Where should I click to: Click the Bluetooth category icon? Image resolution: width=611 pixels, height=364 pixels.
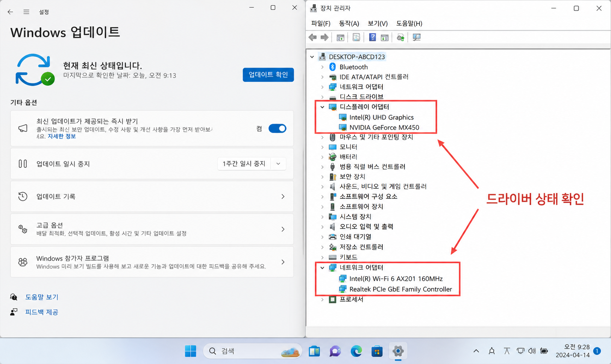tap(332, 67)
